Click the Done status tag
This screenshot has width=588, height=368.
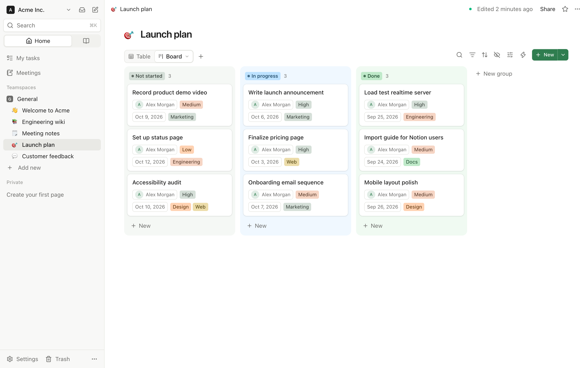pyautogui.click(x=371, y=76)
